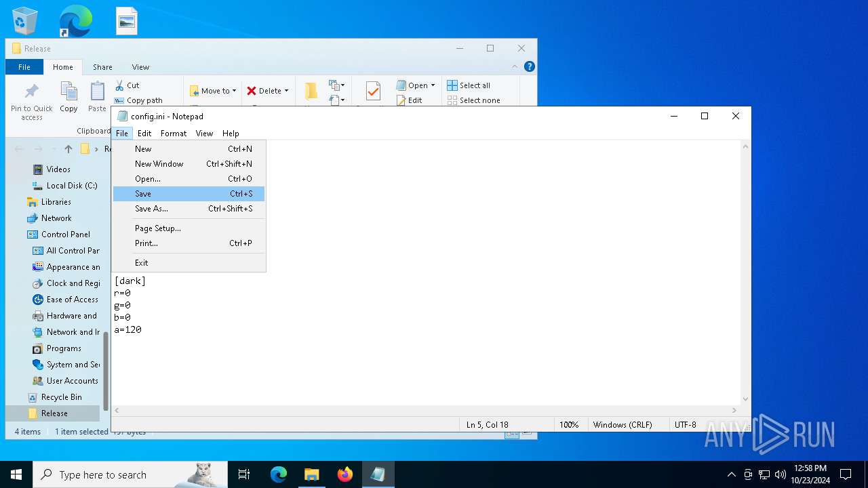
Task: Open Task View on taskbar
Action: 244,474
